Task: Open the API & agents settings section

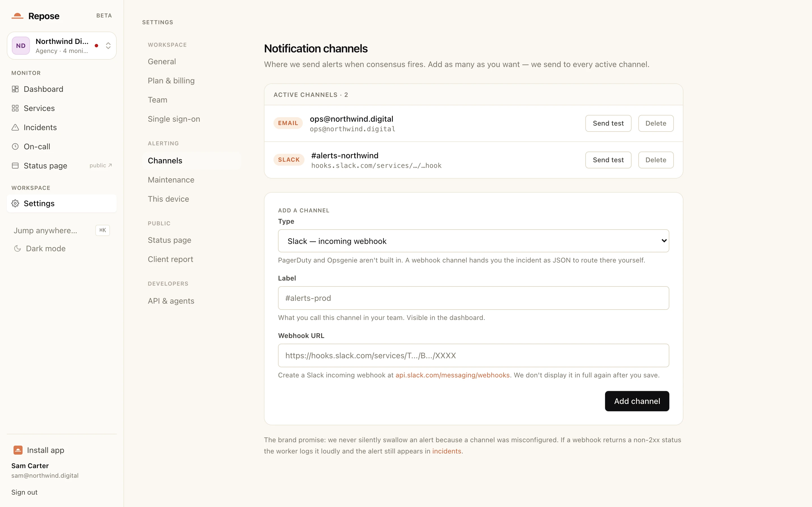Action: pyautogui.click(x=171, y=301)
